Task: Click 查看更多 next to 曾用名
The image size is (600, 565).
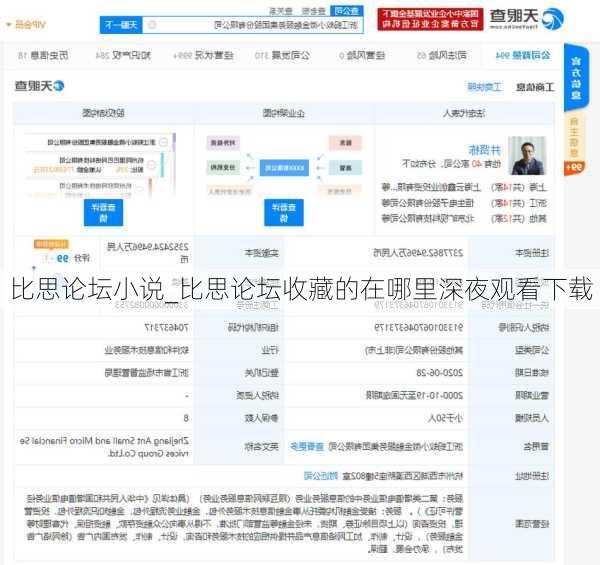Action: [x=307, y=446]
